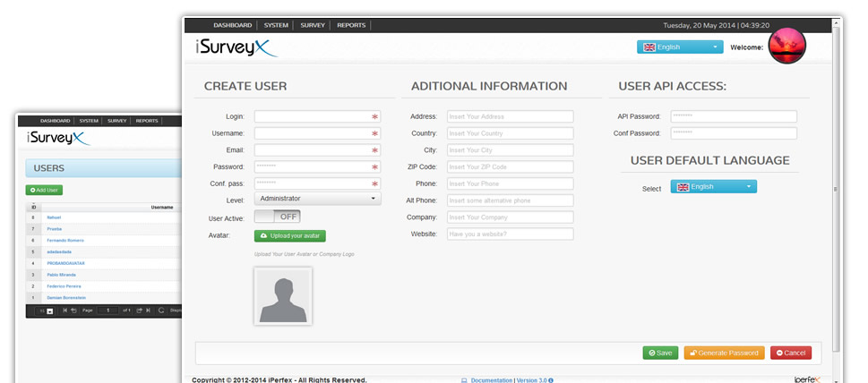The width and height of the screenshot is (868, 383).
Task: Focus the API Password input field
Action: (x=734, y=116)
